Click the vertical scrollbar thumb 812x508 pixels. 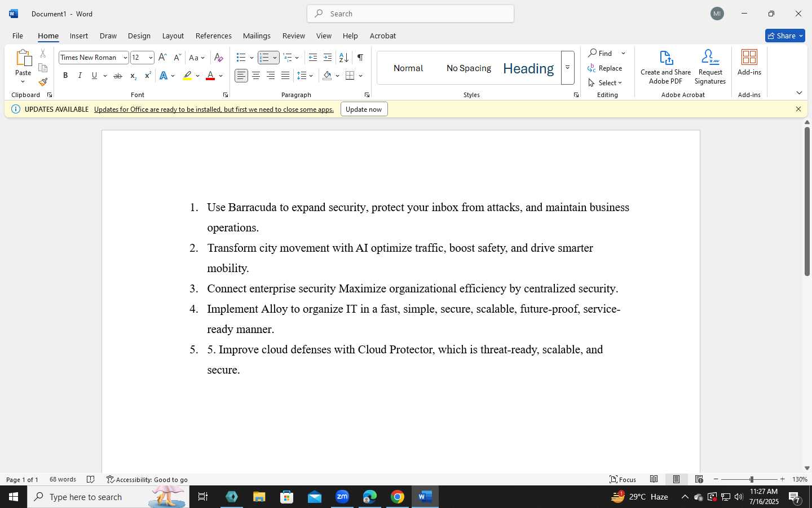(807, 202)
